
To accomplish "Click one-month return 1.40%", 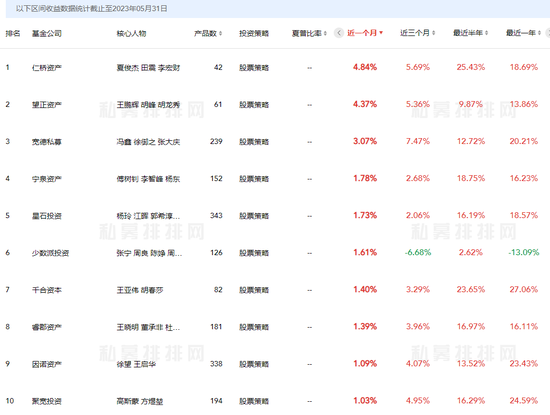I will coord(365,289).
